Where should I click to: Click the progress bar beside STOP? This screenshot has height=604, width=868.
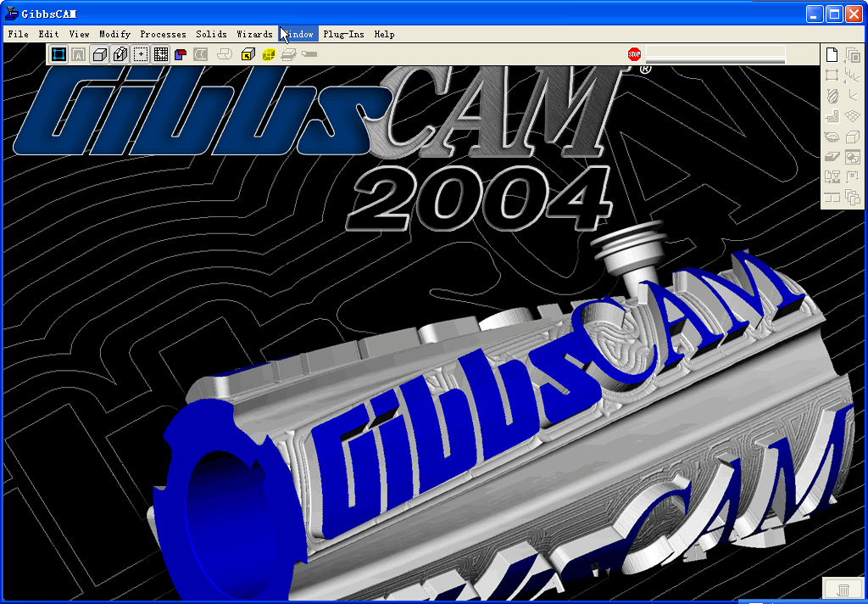[715, 54]
